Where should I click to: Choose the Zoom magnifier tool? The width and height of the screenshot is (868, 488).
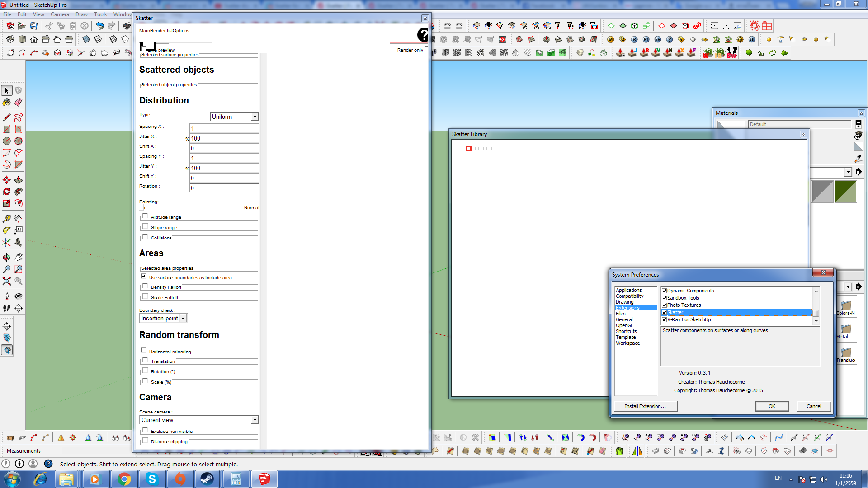tap(7, 269)
